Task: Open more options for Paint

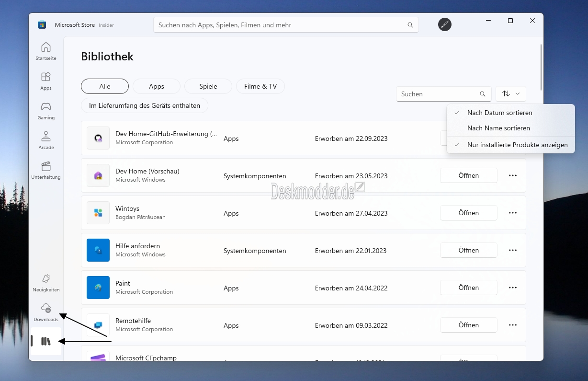Action: point(512,288)
